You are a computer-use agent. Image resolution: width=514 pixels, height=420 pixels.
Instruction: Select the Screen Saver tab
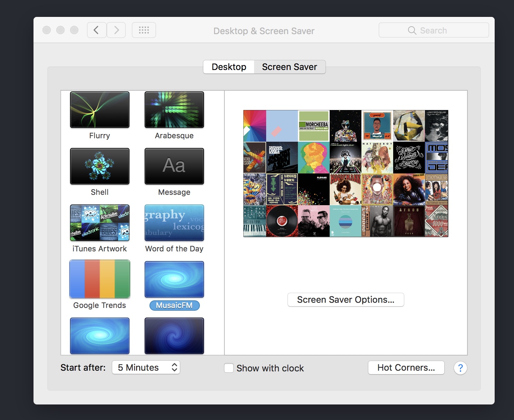[x=289, y=67]
